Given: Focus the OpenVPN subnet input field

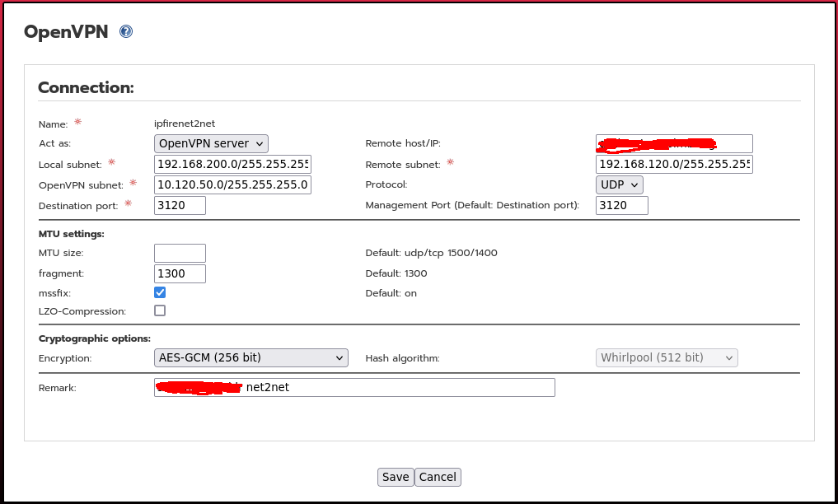Looking at the screenshot, I should pyautogui.click(x=232, y=184).
